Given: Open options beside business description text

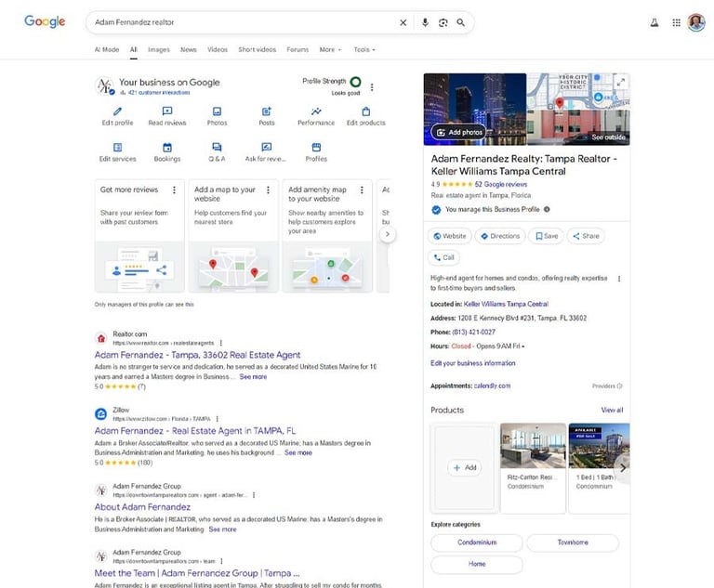Looking at the screenshot, I should pyautogui.click(x=619, y=279).
